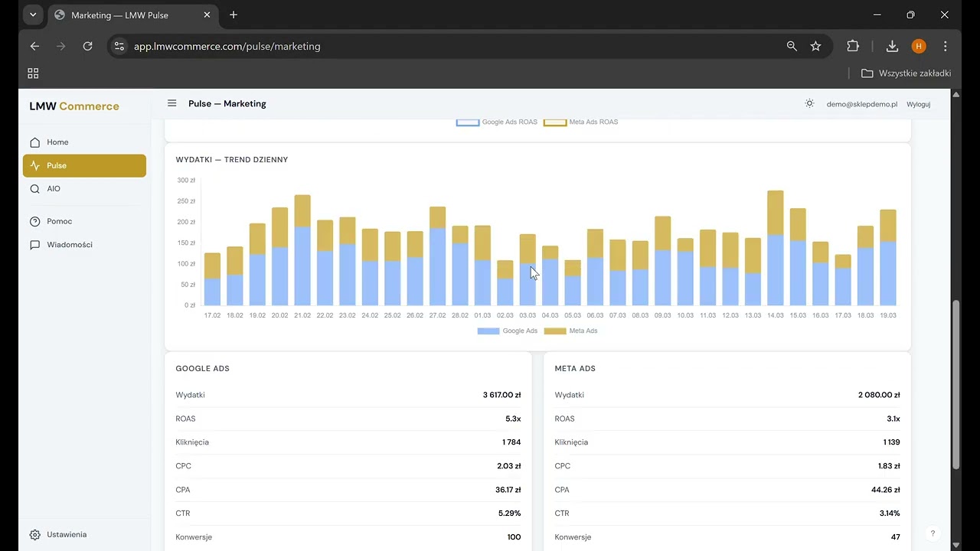Click Meta Ads ROAS value 3.1x

[893, 419]
